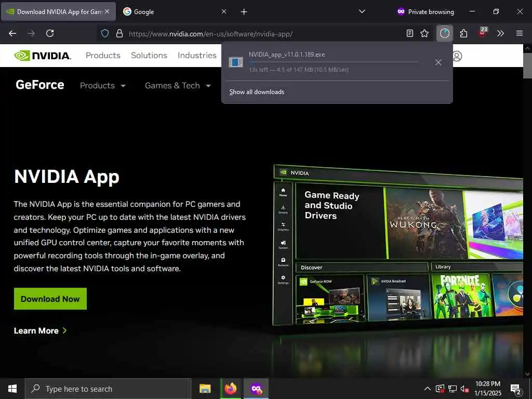Click the GeForce heading link
The width and height of the screenshot is (532, 399).
[39, 85]
